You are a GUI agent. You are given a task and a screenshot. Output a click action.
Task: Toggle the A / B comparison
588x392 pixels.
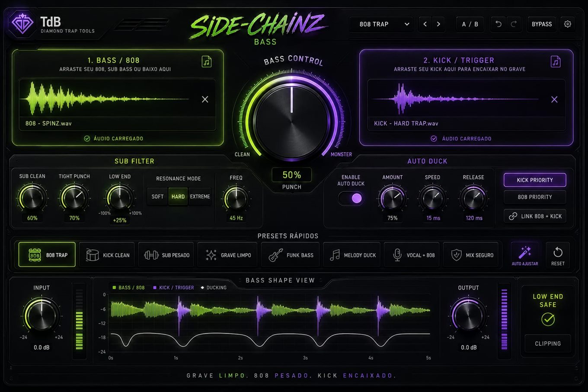[470, 24]
